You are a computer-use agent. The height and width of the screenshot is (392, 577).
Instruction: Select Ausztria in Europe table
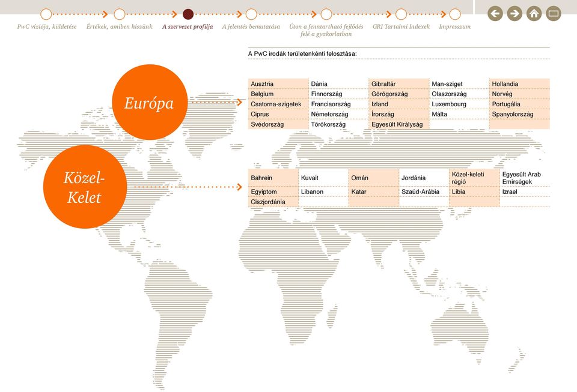(278, 84)
